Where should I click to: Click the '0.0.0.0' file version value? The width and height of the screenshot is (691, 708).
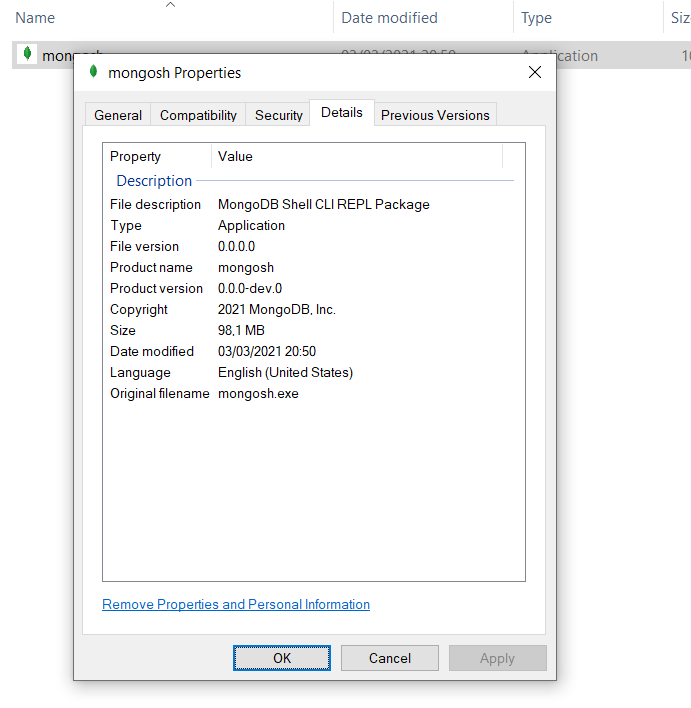[x=236, y=247]
